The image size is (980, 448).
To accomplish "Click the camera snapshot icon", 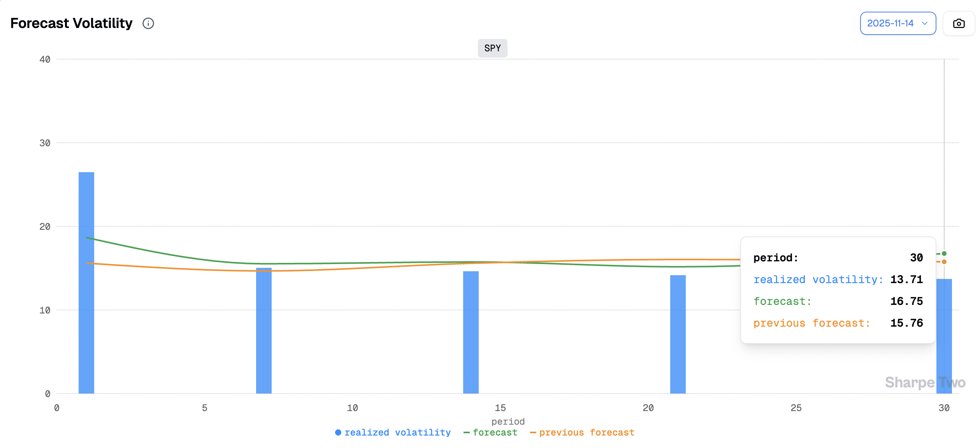I will point(959,23).
